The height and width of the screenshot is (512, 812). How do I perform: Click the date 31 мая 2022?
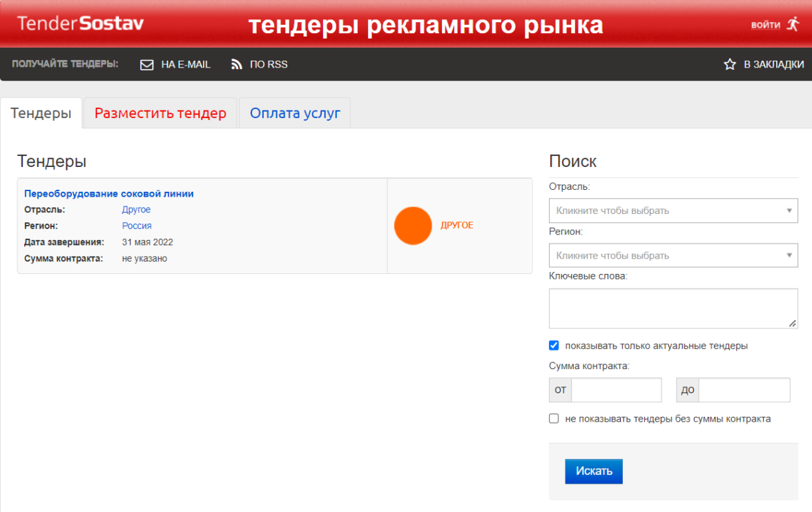[x=148, y=242]
